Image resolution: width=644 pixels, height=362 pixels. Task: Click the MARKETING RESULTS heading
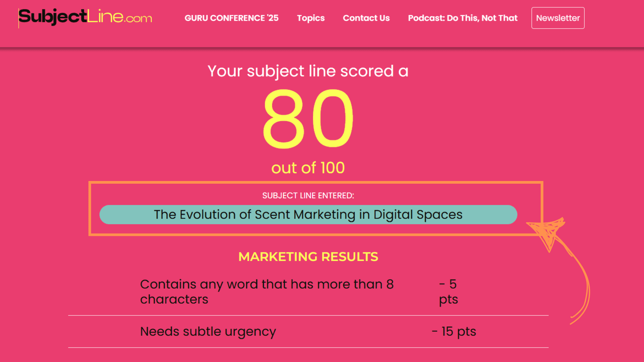pyautogui.click(x=308, y=256)
